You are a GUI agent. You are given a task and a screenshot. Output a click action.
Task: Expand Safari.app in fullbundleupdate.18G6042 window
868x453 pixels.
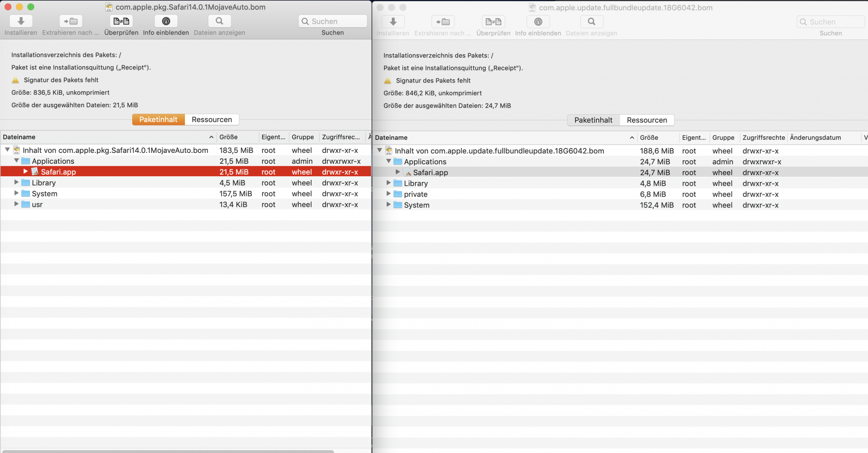pos(398,172)
